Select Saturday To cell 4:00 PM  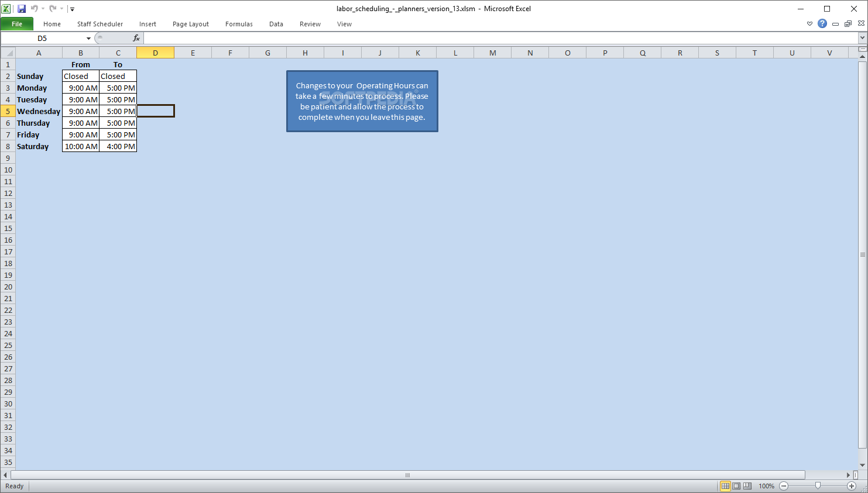[x=118, y=146]
